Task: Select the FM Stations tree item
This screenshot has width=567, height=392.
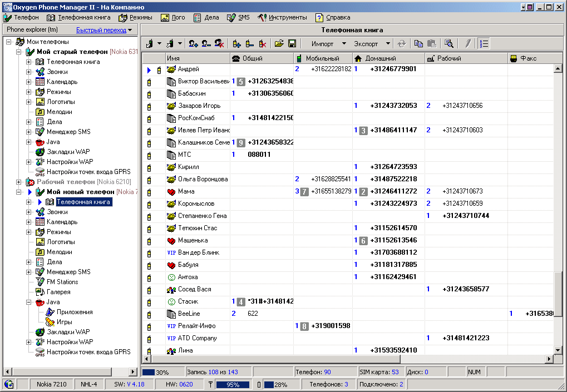Action: pos(62,282)
